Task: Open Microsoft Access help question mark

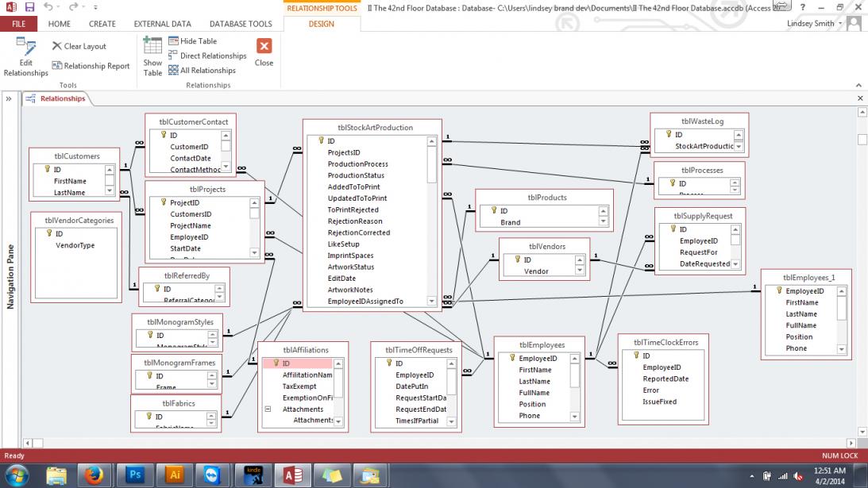Action: (x=802, y=7)
